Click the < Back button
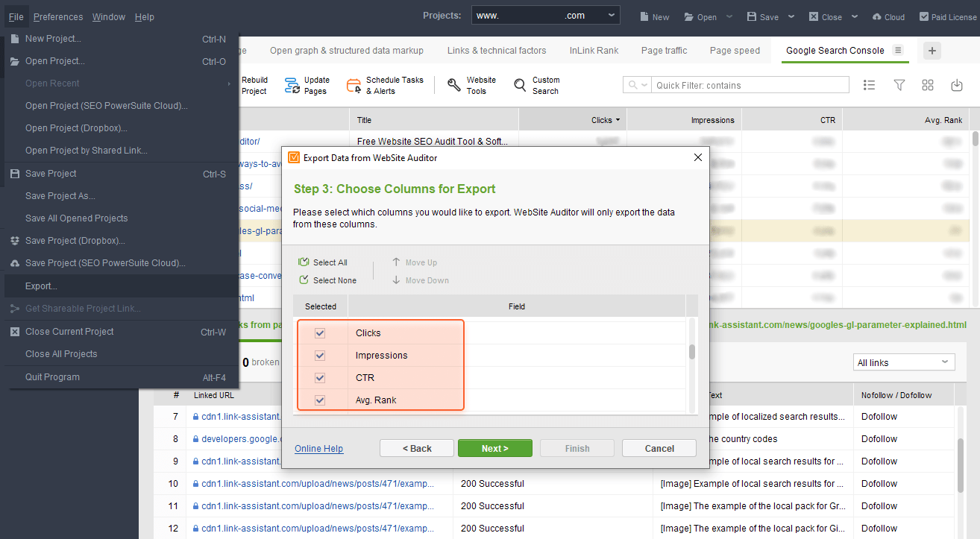Screen dimensions: 980x539 (x=417, y=448)
